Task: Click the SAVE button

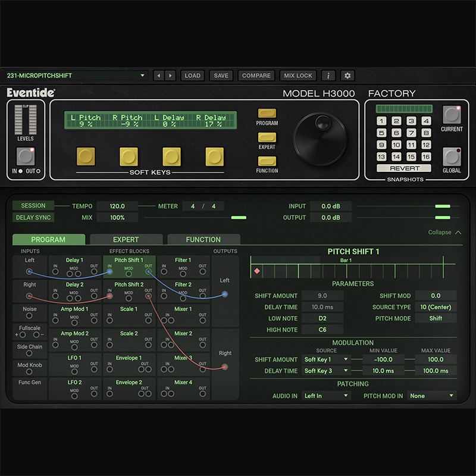Action: [x=221, y=76]
